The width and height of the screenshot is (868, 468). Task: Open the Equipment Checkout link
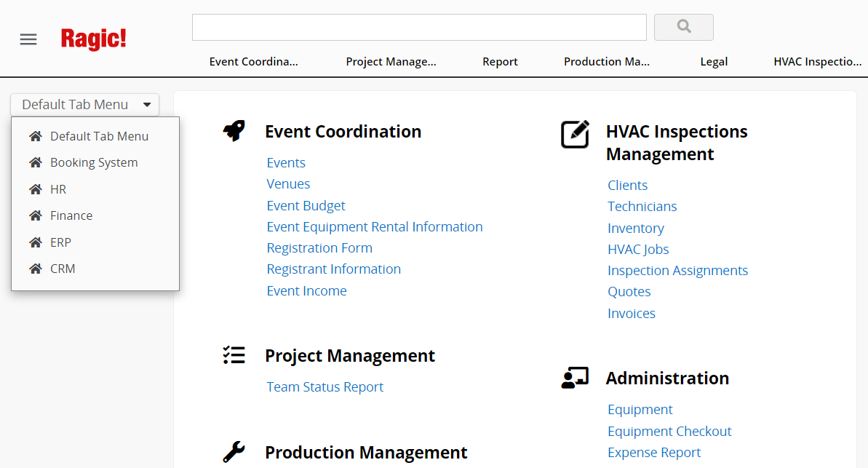[669, 431]
